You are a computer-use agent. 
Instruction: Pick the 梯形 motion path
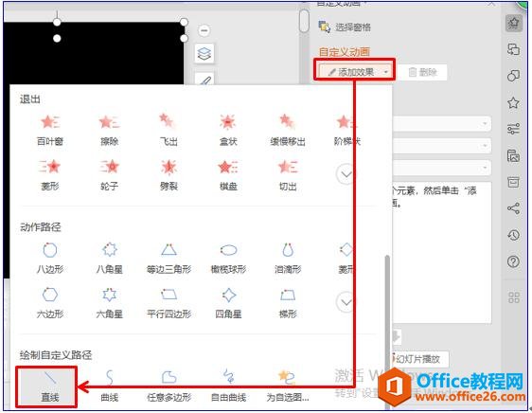coord(288,303)
